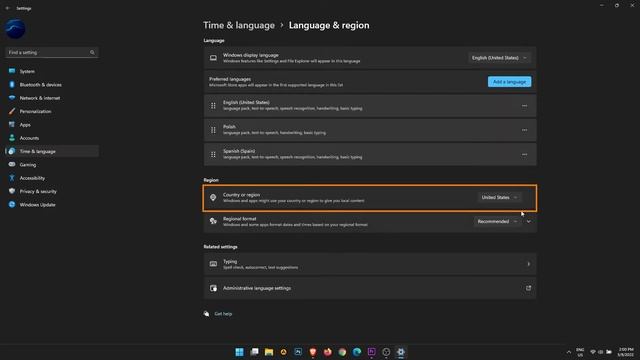The width and height of the screenshot is (640, 360).
Task: Select Time & language in the sidebar
Action: pyautogui.click(x=52, y=151)
